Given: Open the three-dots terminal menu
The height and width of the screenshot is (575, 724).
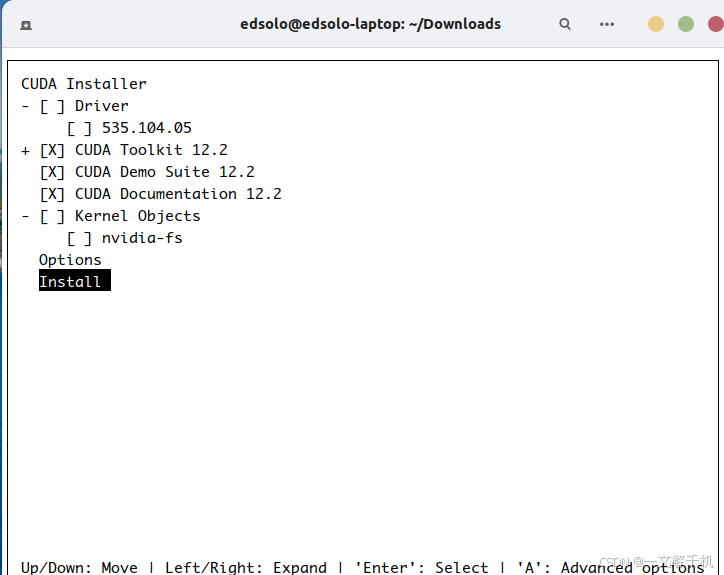Looking at the screenshot, I should pyautogui.click(x=607, y=24).
